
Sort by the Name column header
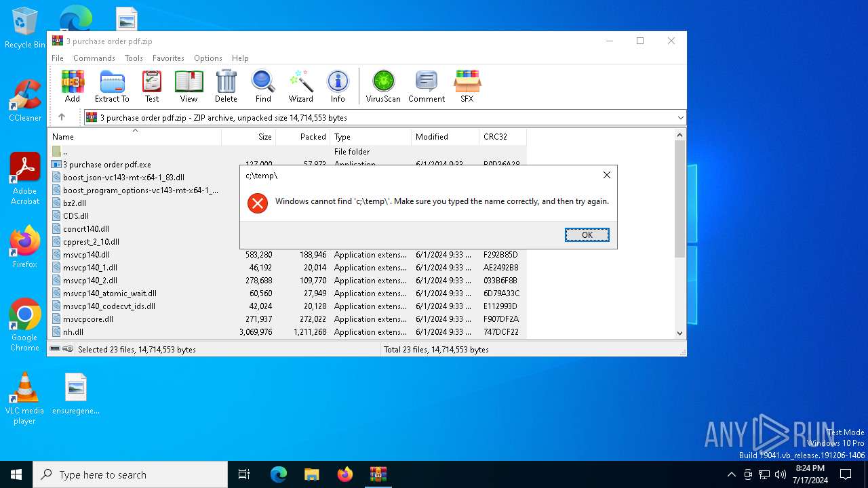pos(134,137)
